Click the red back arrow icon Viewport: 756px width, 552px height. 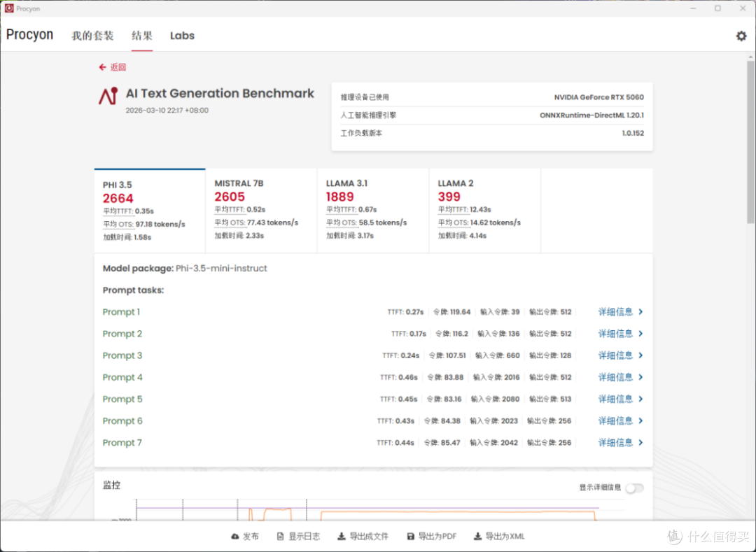click(102, 67)
